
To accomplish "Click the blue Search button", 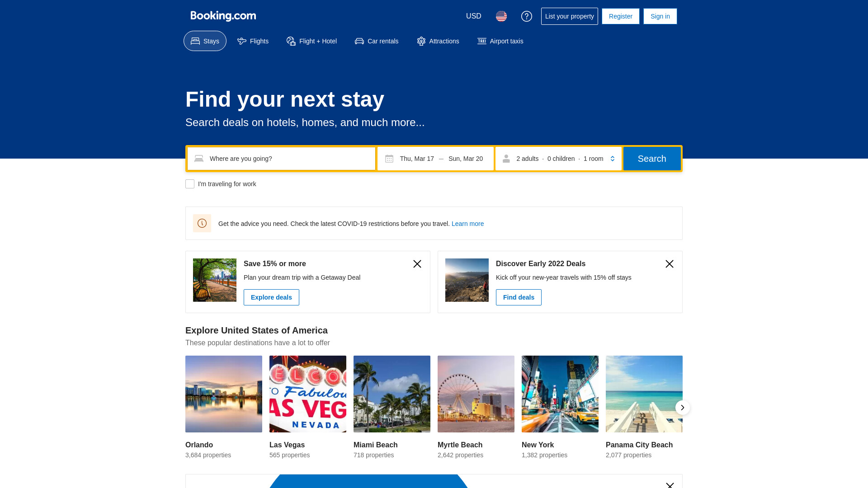I will (652, 159).
